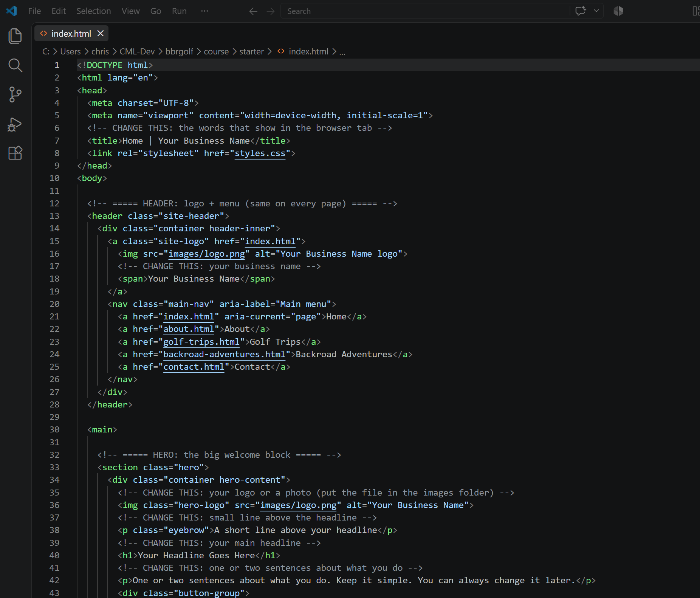The image size is (700, 598).
Task: Click line number 13 in the gutter
Action: (54, 216)
